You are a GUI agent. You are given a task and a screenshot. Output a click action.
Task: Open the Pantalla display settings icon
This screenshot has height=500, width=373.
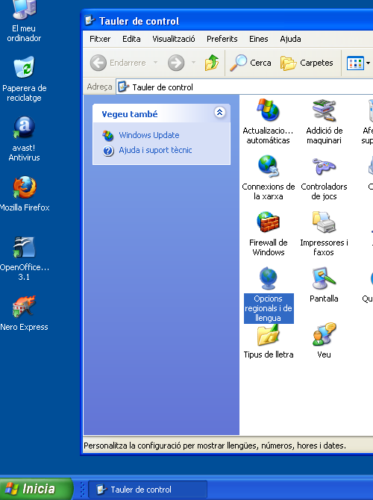[324, 285]
